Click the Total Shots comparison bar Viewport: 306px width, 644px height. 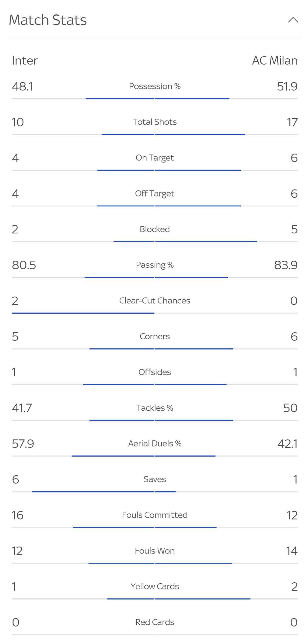(x=155, y=134)
